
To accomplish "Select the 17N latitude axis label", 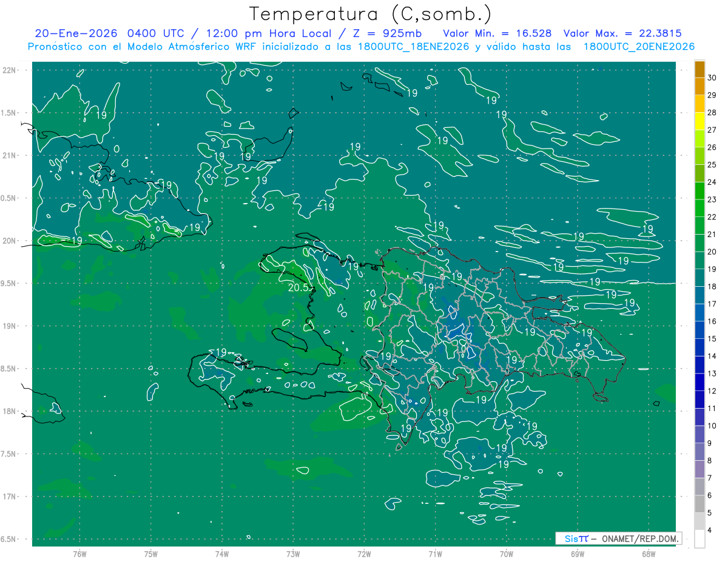I will point(10,497).
